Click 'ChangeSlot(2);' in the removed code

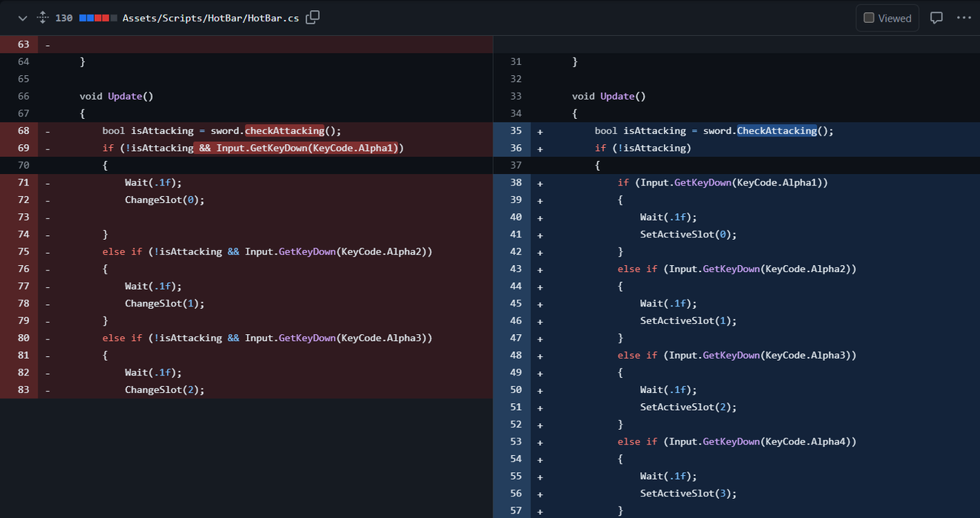pyautogui.click(x=165, y=390)
